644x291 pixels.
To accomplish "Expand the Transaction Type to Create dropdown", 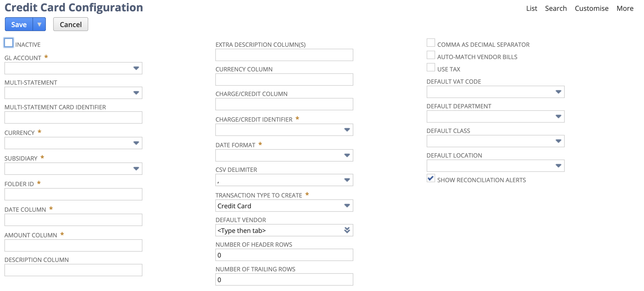I will pyautogui.click(x=347, y=206).
